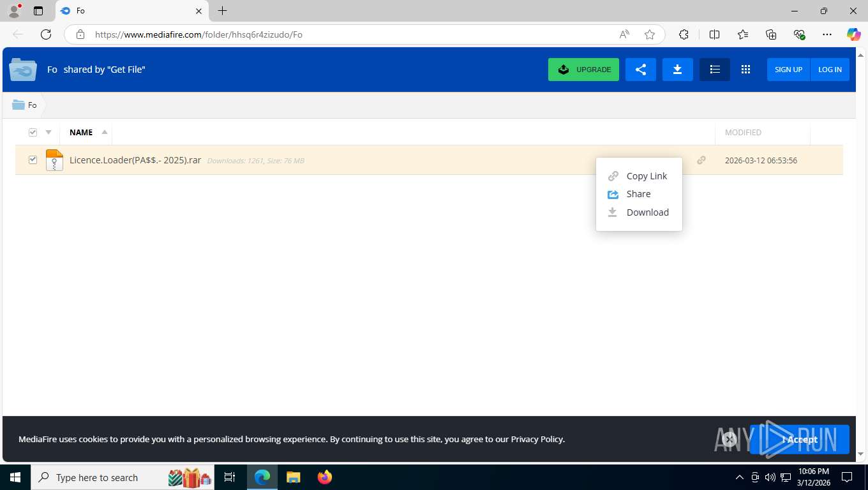Viewport: 868px width, 490px height.
Task: Open a new browser tab
Action: click(x=222, y=11)
